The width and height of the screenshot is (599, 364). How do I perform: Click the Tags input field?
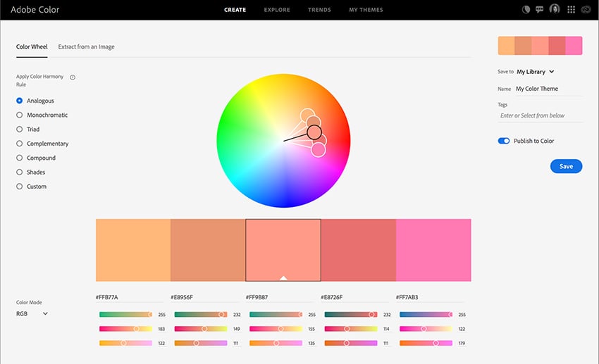point(541,115)
